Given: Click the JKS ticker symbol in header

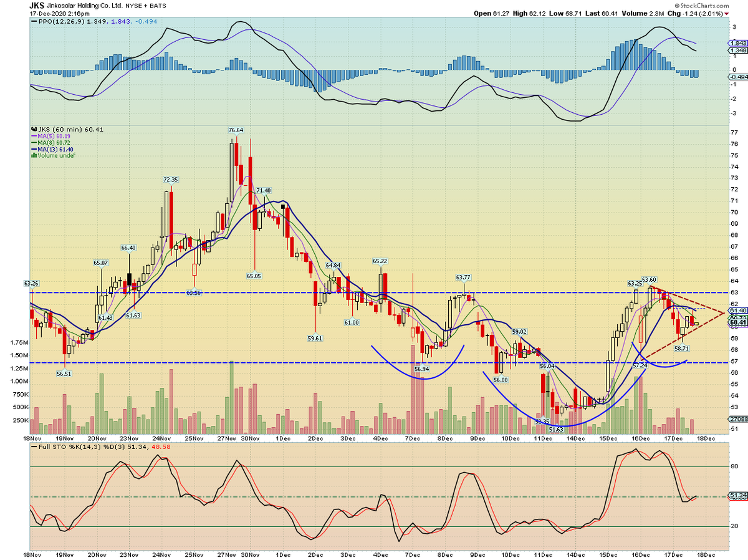Looking at the screenshot, I should (x=36, y=4).
